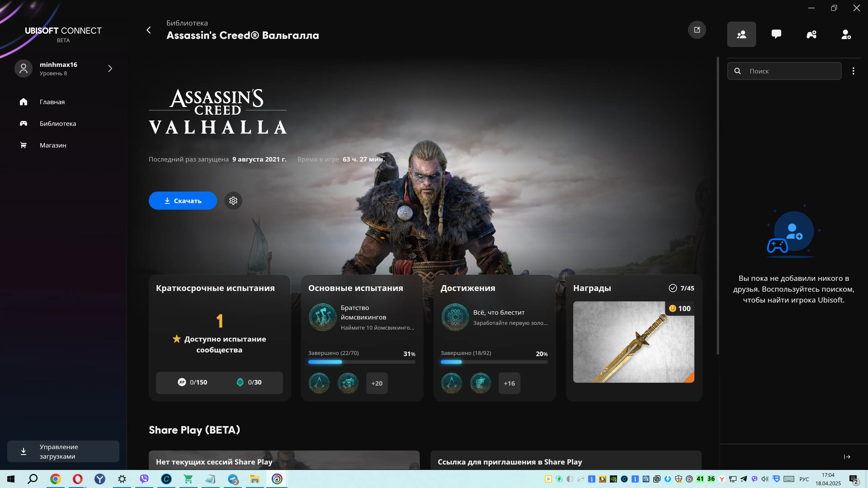Open the add friend tab icon
Image resolution: width=868 pixels, height=488 pixels.
point(847,34)
